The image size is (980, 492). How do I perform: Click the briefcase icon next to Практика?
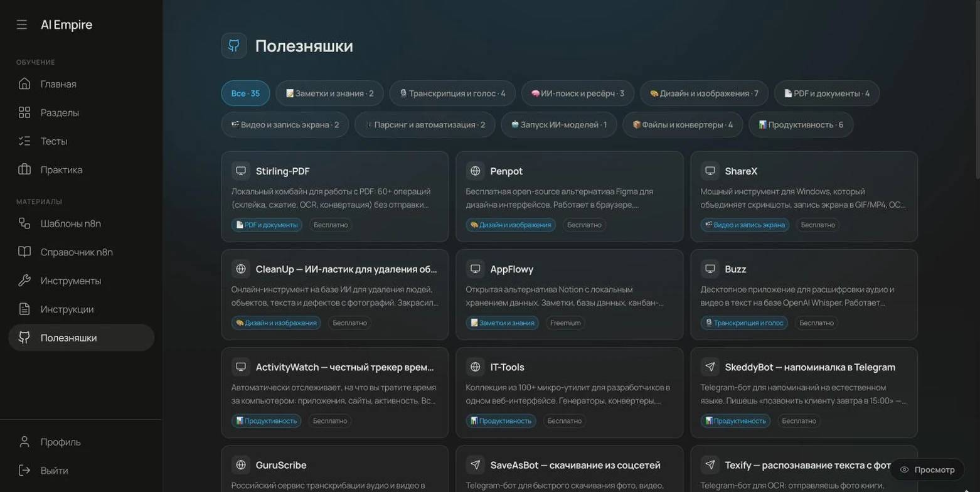(24, 170)
